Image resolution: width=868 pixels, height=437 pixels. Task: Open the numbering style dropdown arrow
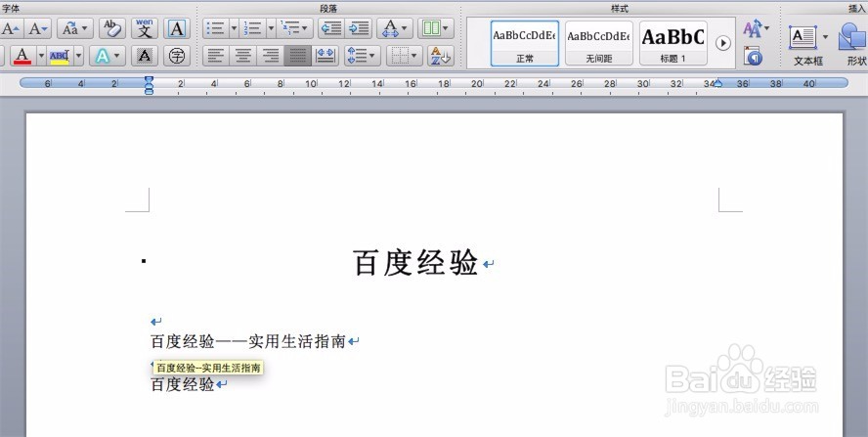click(x=271, y=28)
